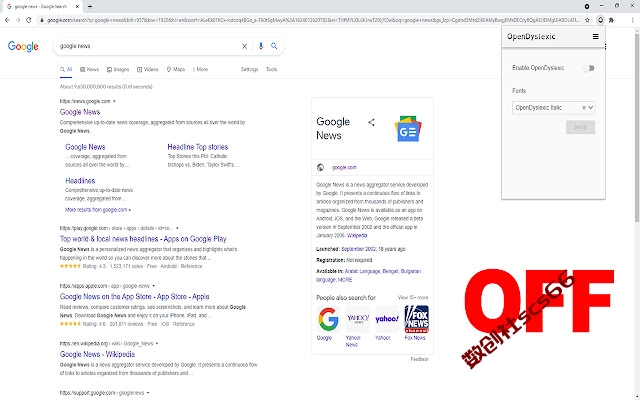640x400 pixels.
Task: Select the All search tab
Action: click(x=66, y=69)
